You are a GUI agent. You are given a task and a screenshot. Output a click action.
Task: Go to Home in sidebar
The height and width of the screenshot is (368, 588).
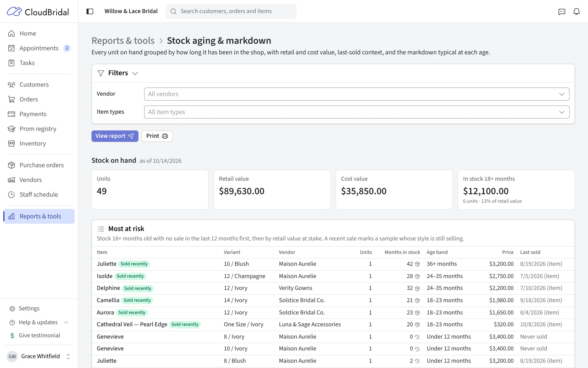pos(39,33)
